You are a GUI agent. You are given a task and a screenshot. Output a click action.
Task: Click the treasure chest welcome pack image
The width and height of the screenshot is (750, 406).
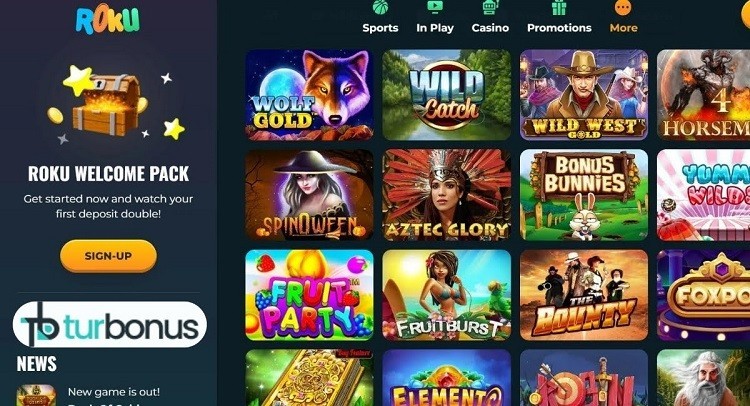click(113, 104)
